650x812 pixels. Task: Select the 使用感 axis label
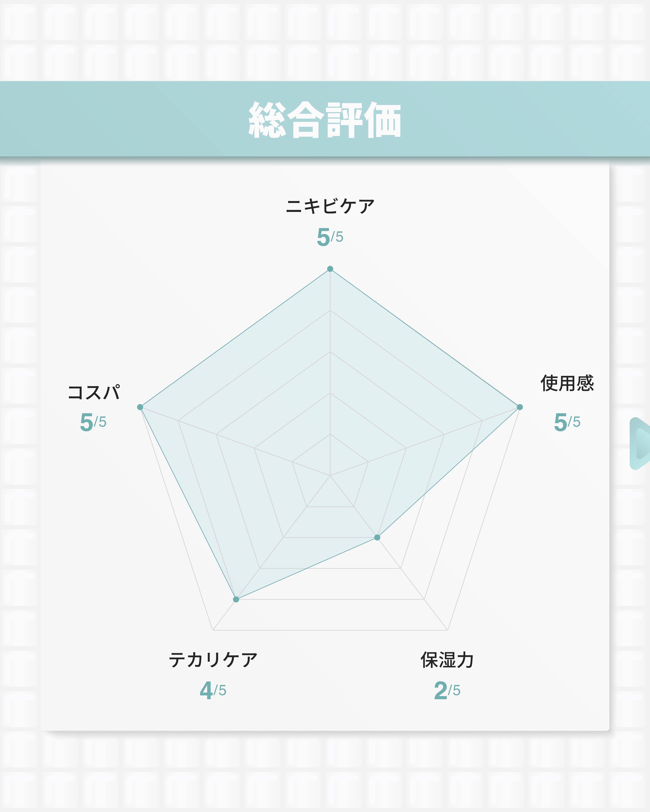click(x=567, y=383)
